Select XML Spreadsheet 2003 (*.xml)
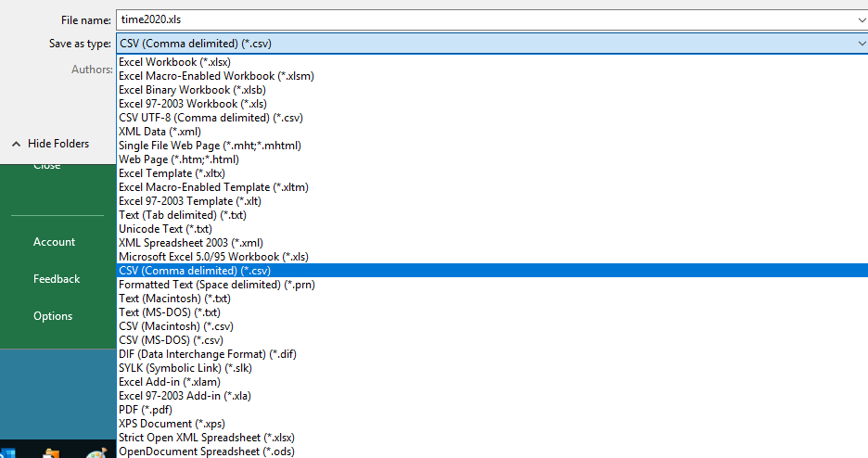This screenshot has height=458, width=868. point(492,243)
